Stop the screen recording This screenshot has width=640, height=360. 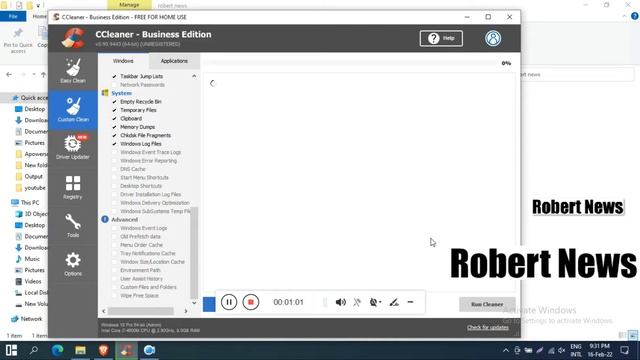click(251, 302)
